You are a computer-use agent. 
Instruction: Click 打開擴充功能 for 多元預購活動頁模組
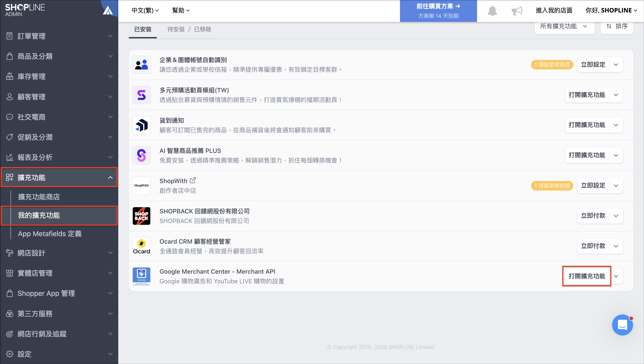click(587, 95)
